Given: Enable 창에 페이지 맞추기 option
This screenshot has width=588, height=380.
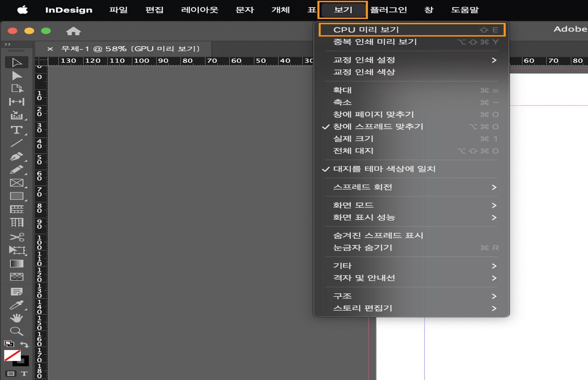Looking at the screenshot, I should (x=373, y=114).
